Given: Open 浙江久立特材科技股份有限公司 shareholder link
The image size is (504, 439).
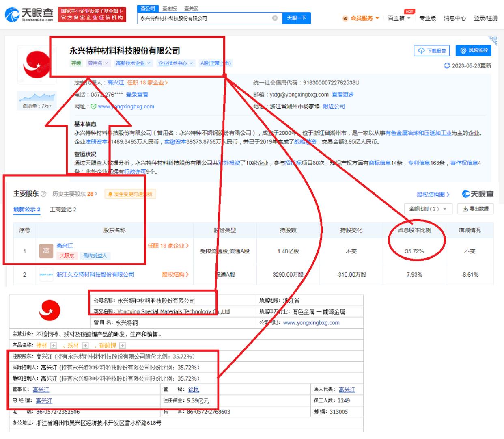Looking at the screenshot, I should tap(95, 275).
